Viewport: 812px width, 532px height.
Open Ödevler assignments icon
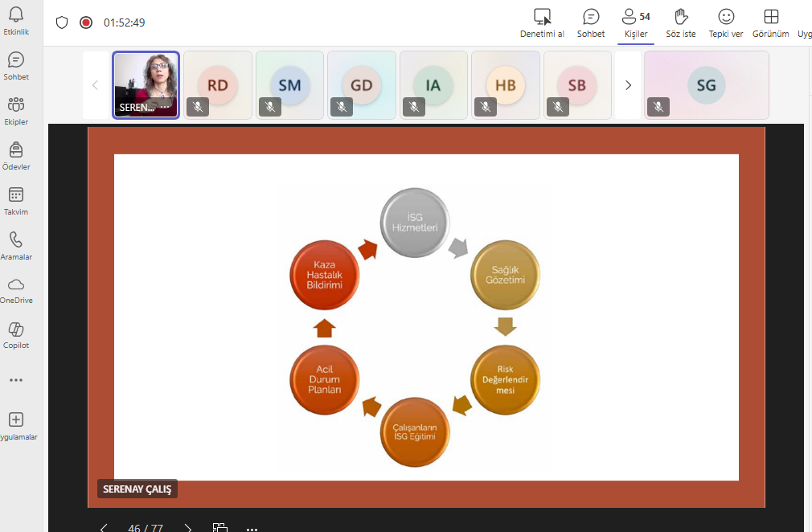click(15, 151)
